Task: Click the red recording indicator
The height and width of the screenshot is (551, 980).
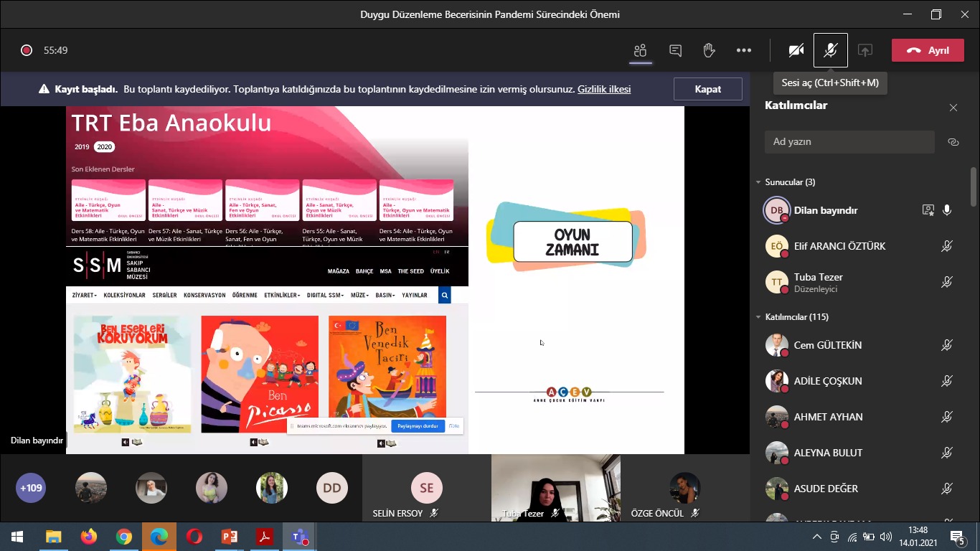Action: (x=27, y=50)
